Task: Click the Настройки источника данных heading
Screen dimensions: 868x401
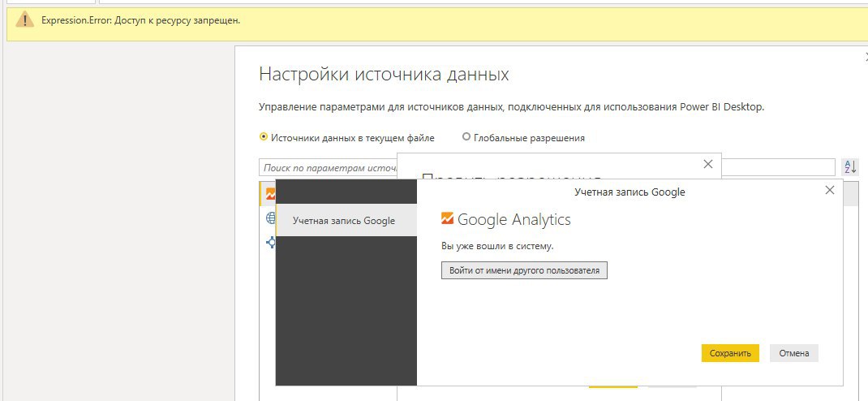Action: click(x=384, y=74)
